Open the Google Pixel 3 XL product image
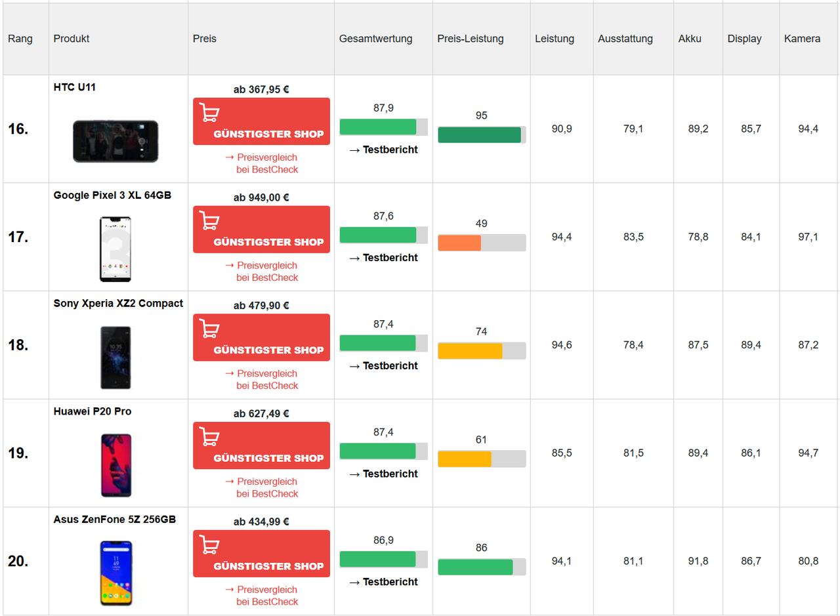 [115, 249]
